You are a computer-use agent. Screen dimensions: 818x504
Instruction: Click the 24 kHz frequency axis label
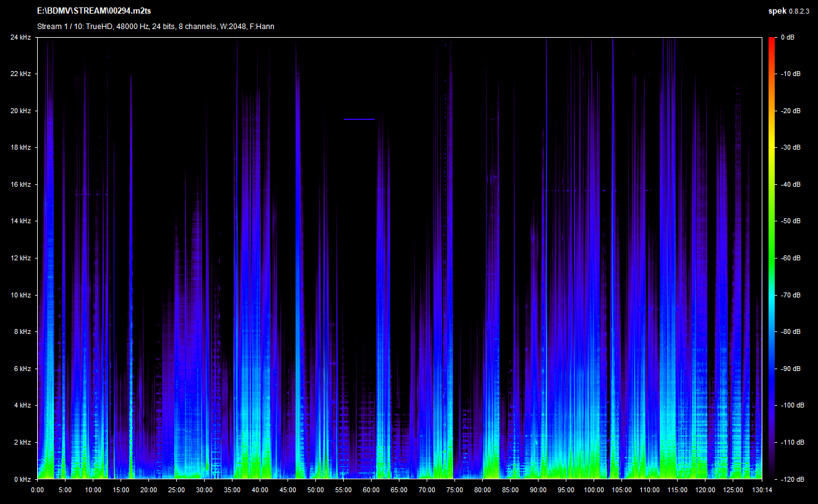click(20, 38)
